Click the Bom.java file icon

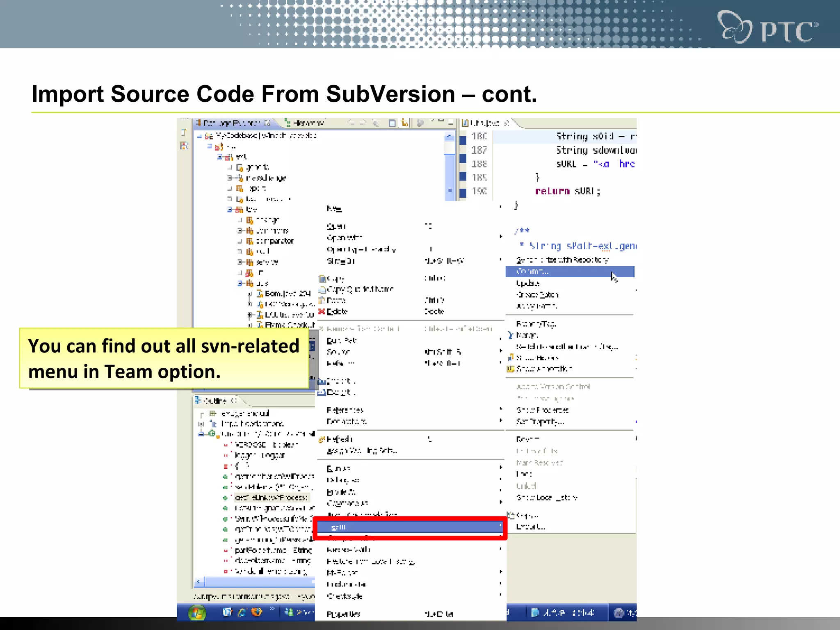click(259, 294)
